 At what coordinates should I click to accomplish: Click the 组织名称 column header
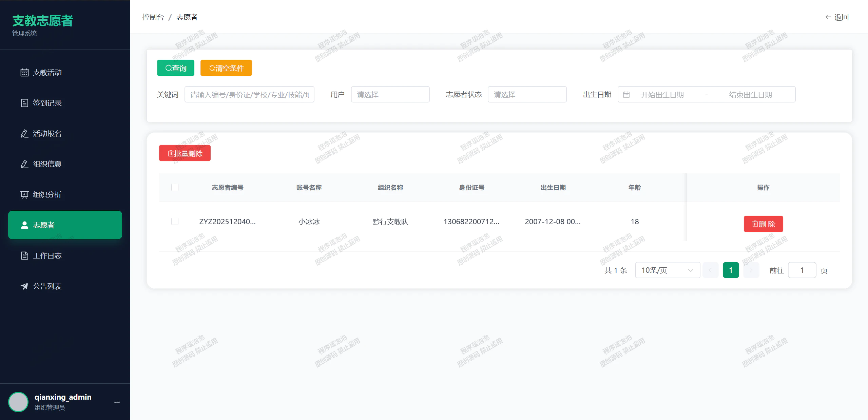click(390, 188)
